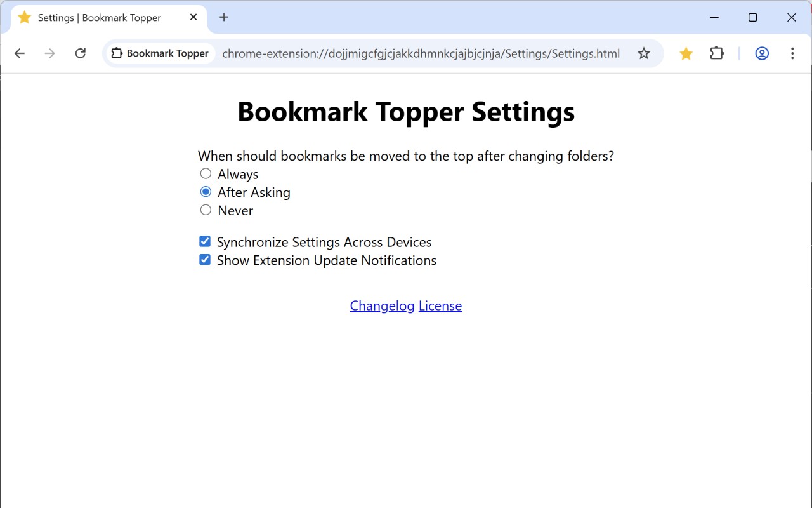Image resolution: width=812 pixels, height=508 pixels.
Task: Close the Chrome window
Action: pos(792,17)
